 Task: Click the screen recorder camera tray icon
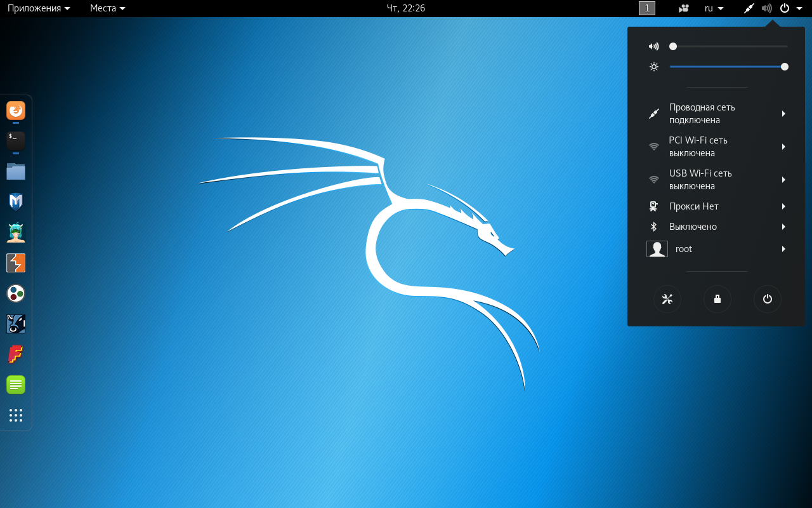click(x=684, y=8)
